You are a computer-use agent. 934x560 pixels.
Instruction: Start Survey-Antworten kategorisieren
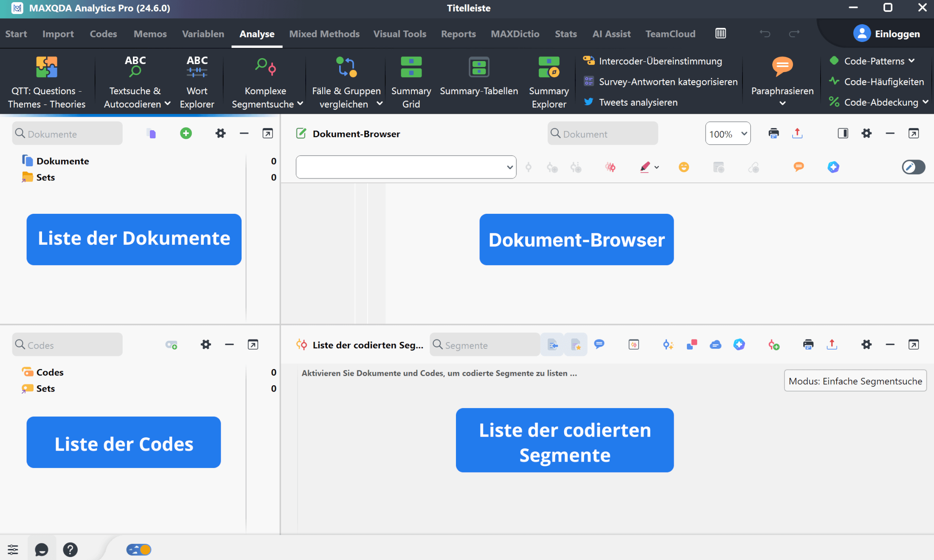pyautogui.click(x=661, y=81)
